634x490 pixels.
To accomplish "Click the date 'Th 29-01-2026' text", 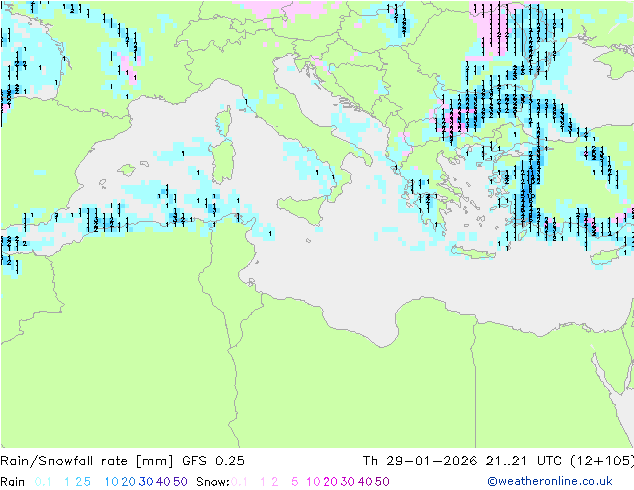I will (420, 460).
